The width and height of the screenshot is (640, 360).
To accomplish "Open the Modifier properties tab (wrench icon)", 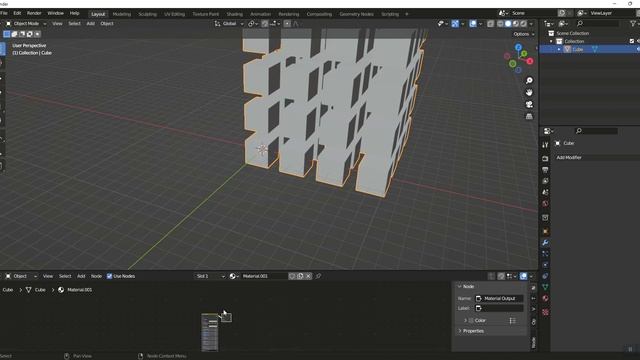I will click(545, 243).
